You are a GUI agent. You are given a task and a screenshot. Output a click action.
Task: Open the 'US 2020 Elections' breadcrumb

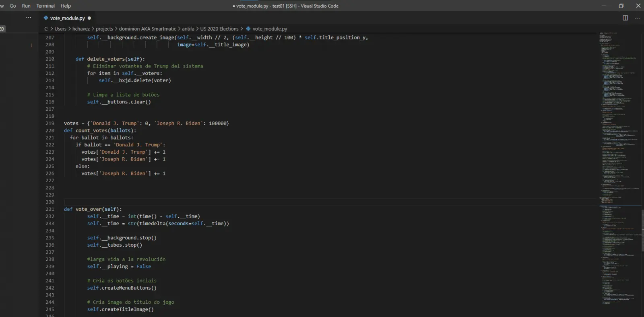tap(219, 29)
